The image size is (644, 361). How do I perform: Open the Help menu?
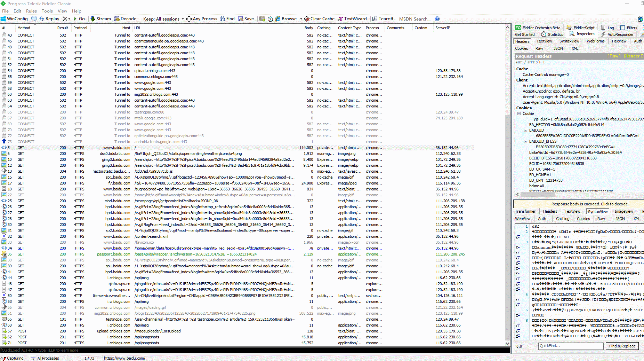[x=77, y=11]
